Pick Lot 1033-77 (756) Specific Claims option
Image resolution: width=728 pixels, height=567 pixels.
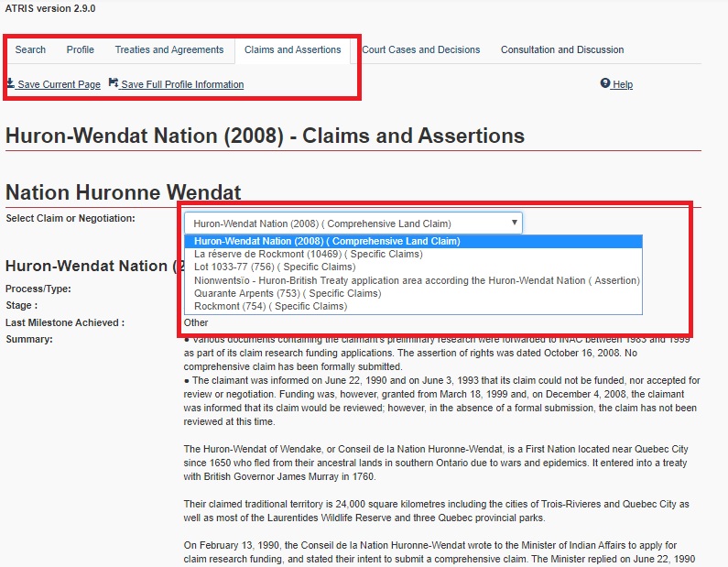[x=275, y=267]
